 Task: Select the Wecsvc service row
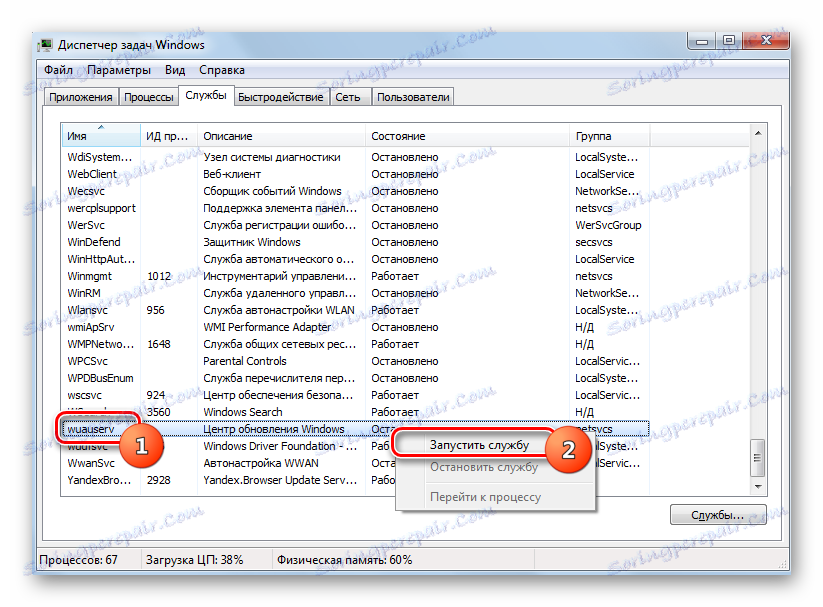pyautogui.click(x=355, y=191)
